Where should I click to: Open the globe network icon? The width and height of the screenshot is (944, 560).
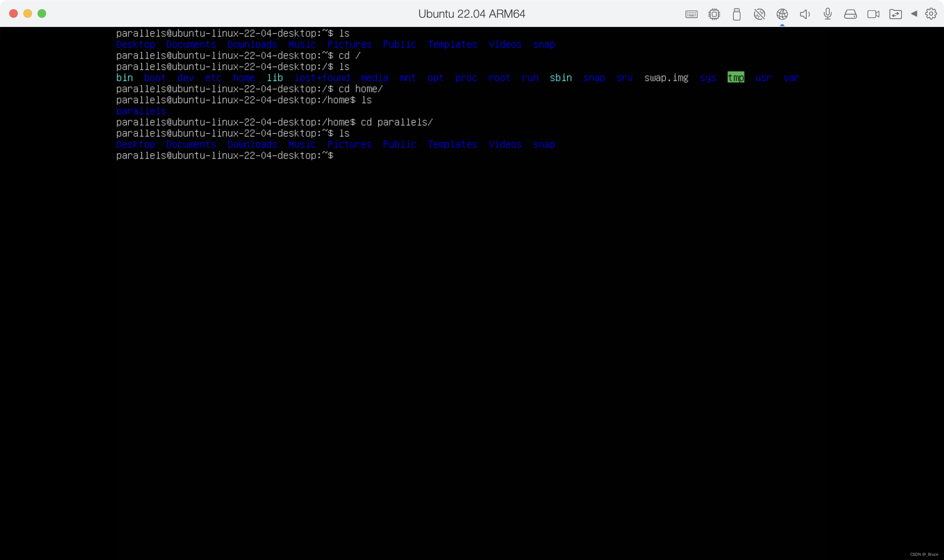[782, 14]
